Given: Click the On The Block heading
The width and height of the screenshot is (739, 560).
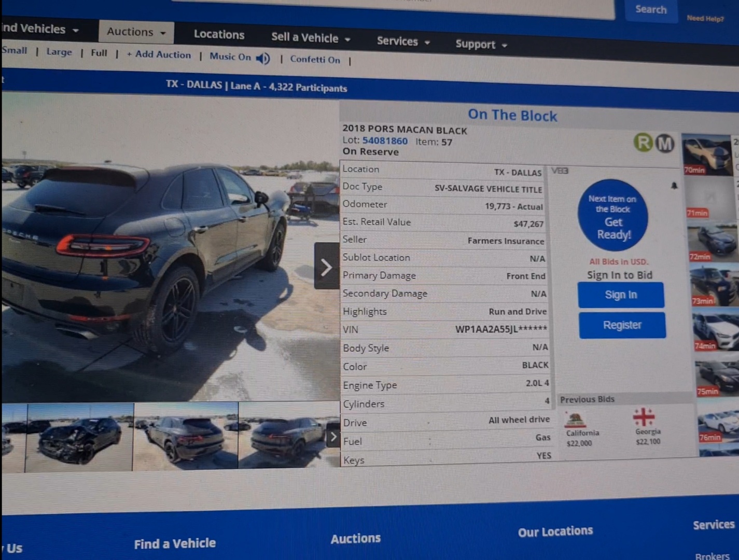Looking at the screenshot, I should click(x=512, y=115).
